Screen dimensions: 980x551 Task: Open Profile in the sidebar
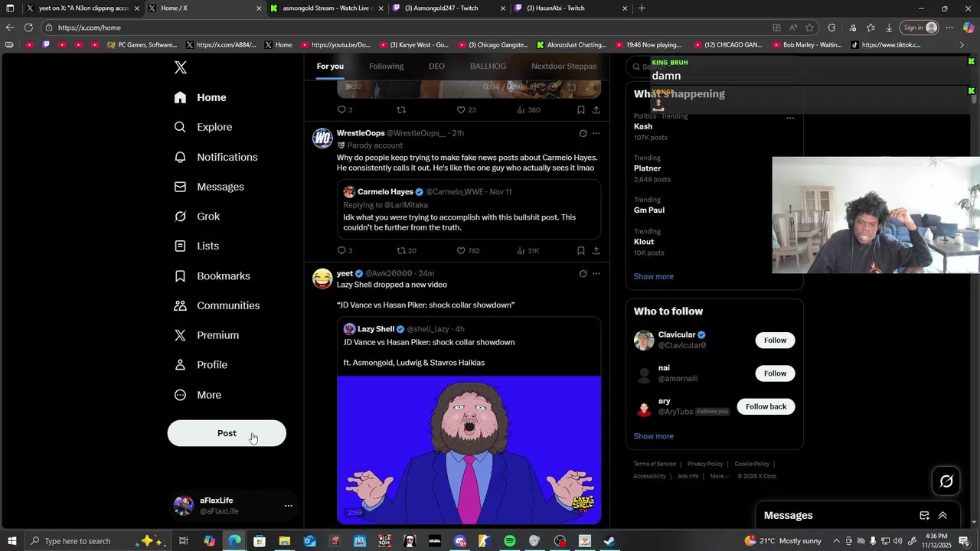[201, 365]
